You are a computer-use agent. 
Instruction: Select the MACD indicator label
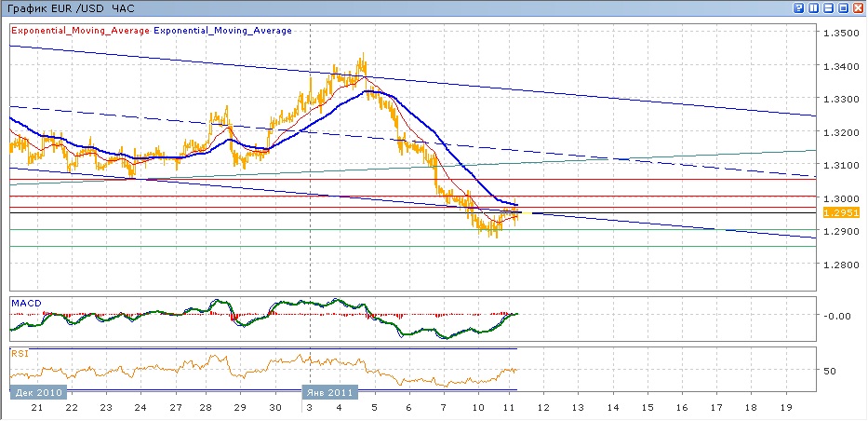[x=25, y=303]
